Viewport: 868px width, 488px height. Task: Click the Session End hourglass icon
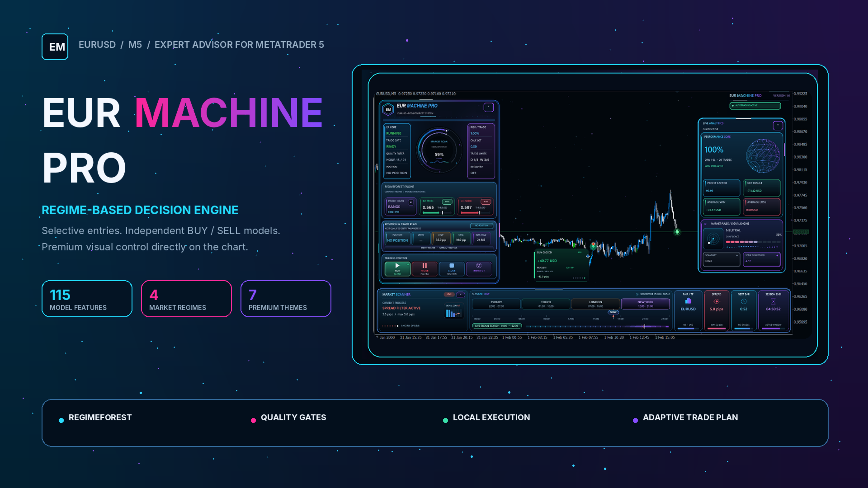coord(773,301)
